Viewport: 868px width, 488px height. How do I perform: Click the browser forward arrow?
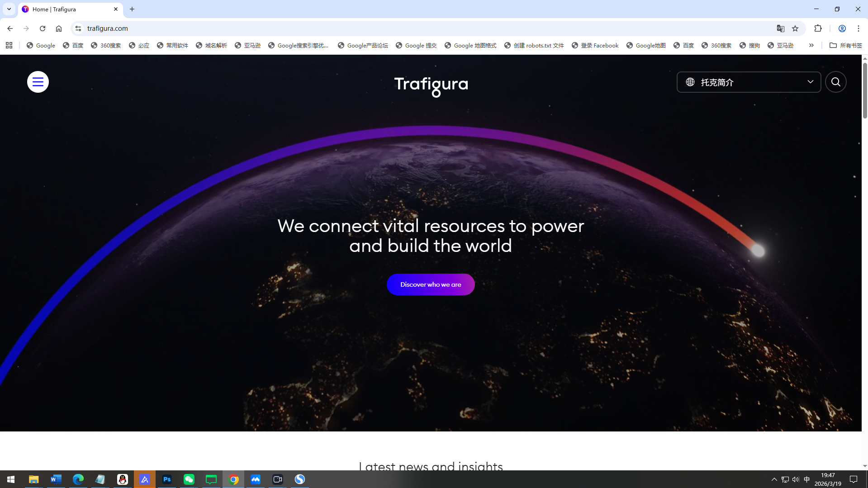(x=26, y=28)
